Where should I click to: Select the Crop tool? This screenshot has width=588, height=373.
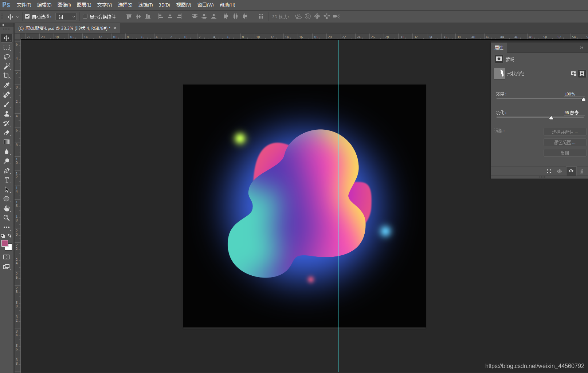(7, 76)
